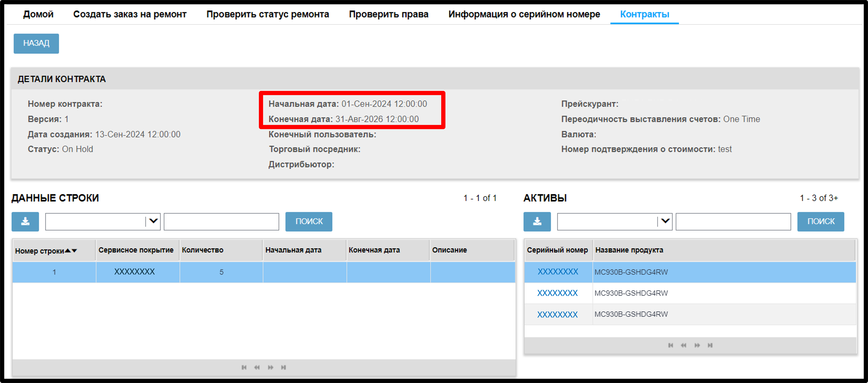Click creation date 13-Сен-2024 12:00:00
The height and width of the screenshot is (383, 868).
coord(137,134)
